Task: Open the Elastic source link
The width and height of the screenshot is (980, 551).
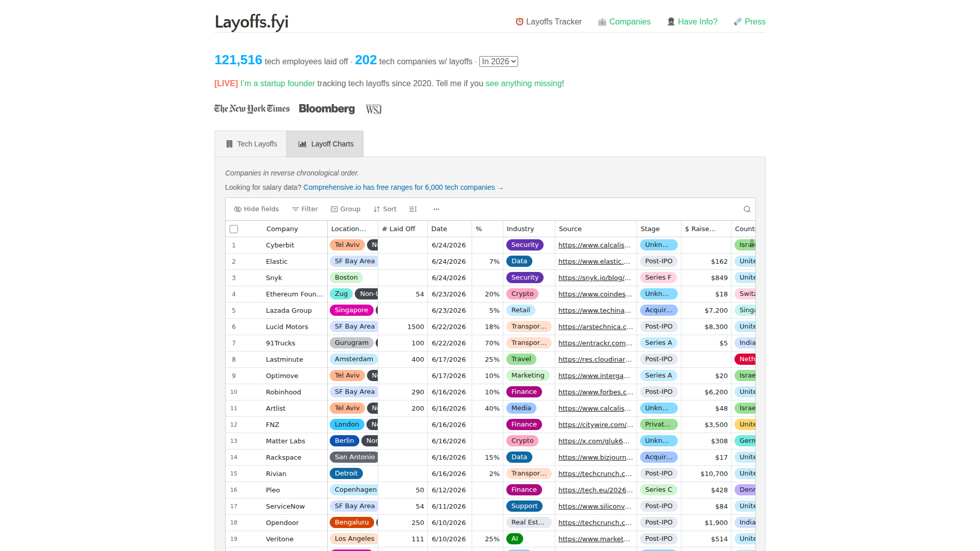Action: 594,261
